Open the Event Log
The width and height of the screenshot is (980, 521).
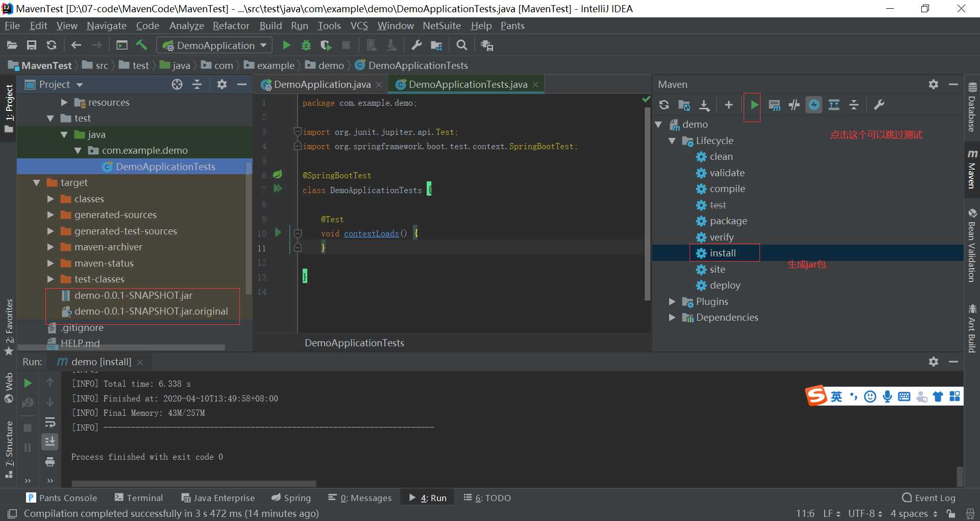tap(928, 498)
